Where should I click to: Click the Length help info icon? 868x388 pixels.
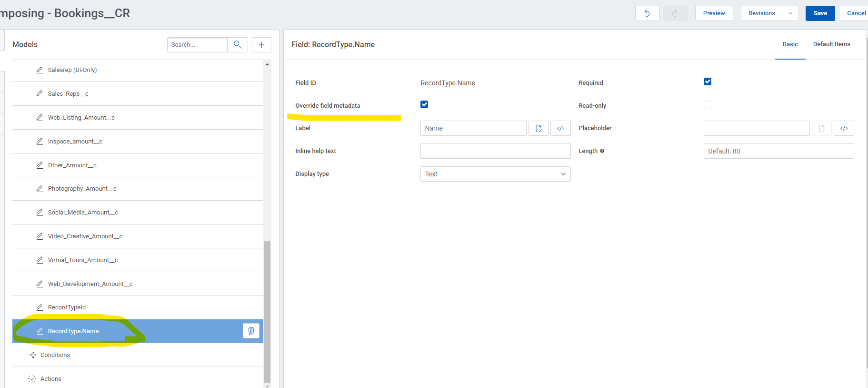coord(602,151)
